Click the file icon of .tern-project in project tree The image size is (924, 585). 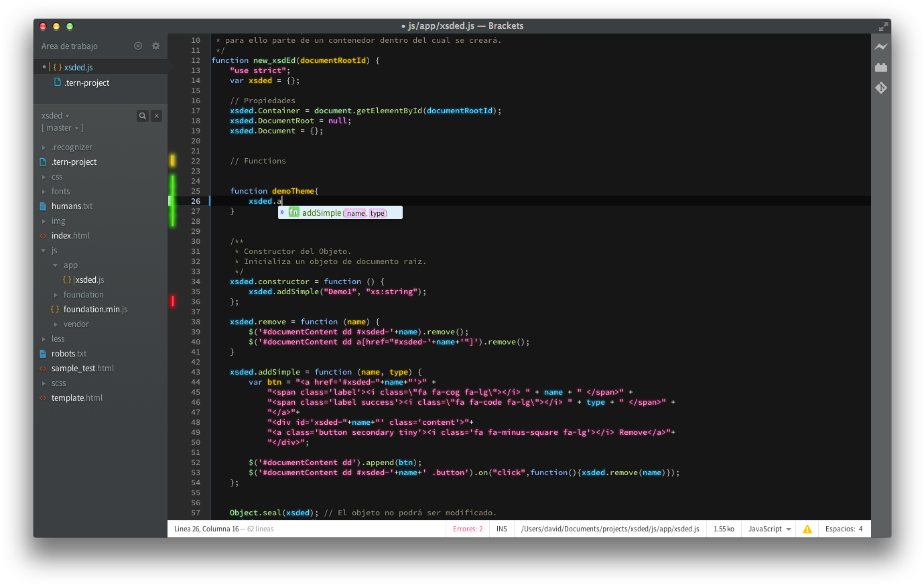tap(44, 162)
